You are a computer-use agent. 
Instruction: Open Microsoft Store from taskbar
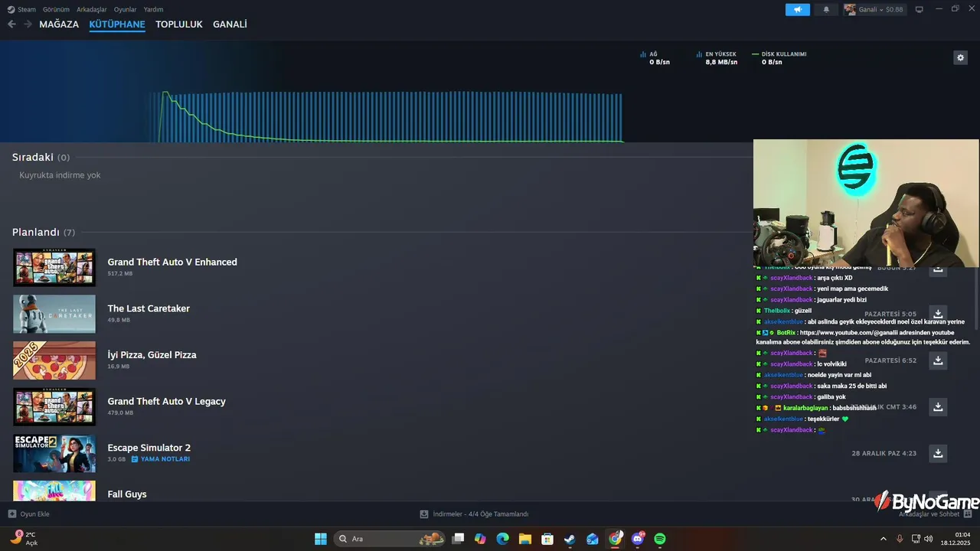coord(547,539)
